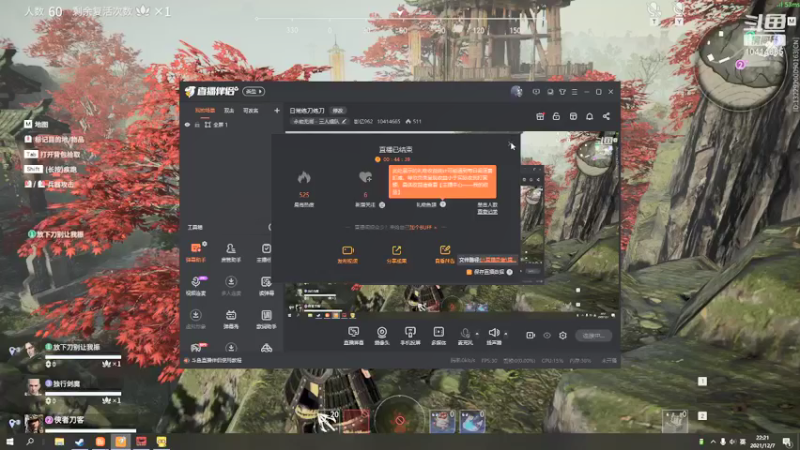Click info icon next to new followers
The height and width of the screenshot is (450, 800).
[x=382, y=205]
